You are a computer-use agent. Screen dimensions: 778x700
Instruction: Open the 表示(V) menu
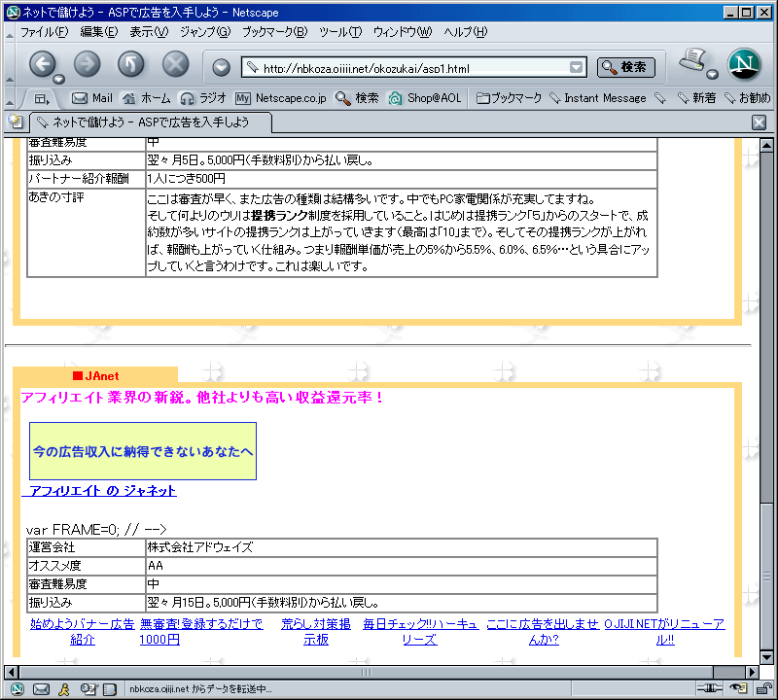(149, 32)
